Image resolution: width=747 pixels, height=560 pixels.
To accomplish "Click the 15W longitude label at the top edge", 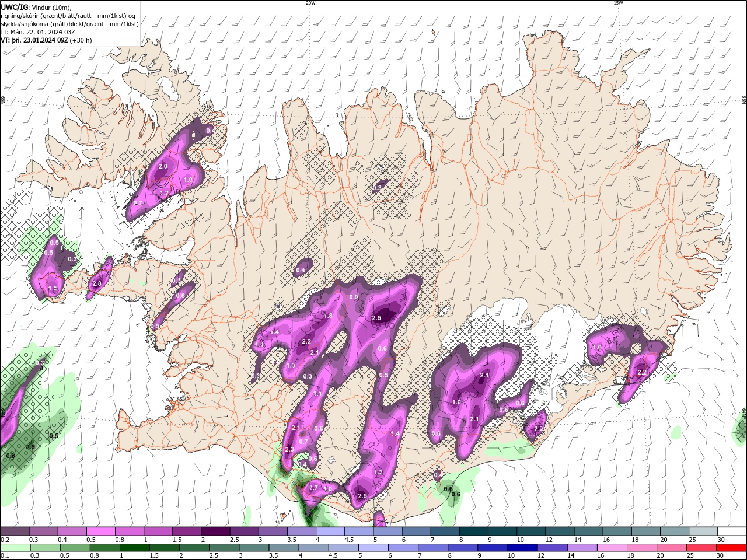I will pos(618,3).
